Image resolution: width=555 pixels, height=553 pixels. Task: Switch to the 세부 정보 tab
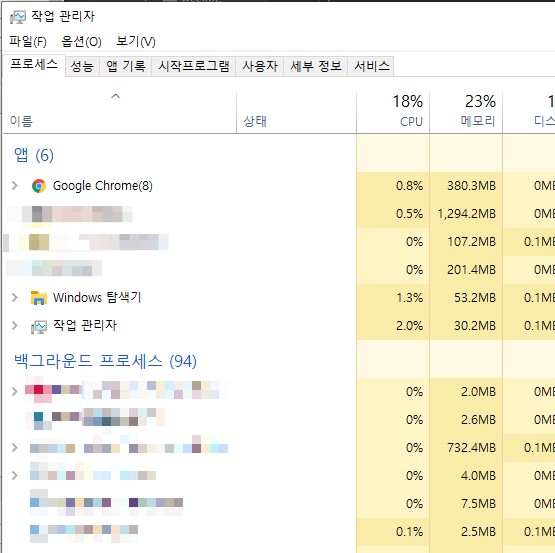click(x=316, y=66)
